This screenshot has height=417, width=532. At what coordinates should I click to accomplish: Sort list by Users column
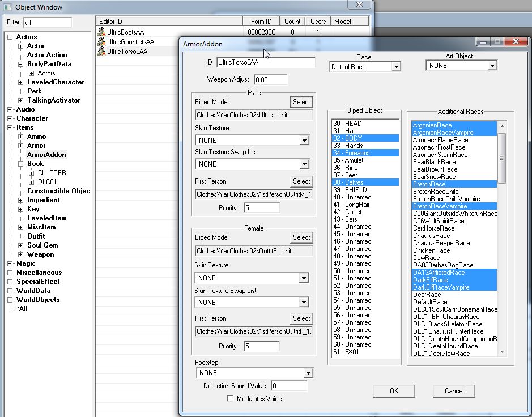318,22
